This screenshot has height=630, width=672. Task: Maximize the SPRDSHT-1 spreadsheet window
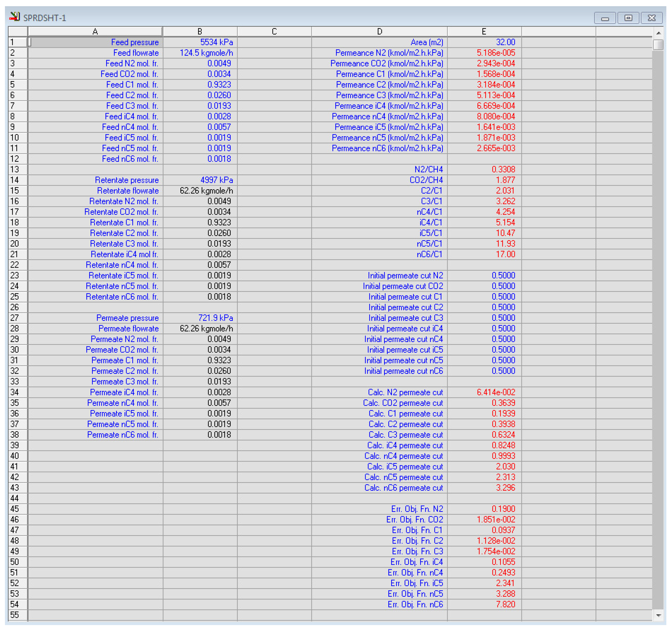coord(628,18)
